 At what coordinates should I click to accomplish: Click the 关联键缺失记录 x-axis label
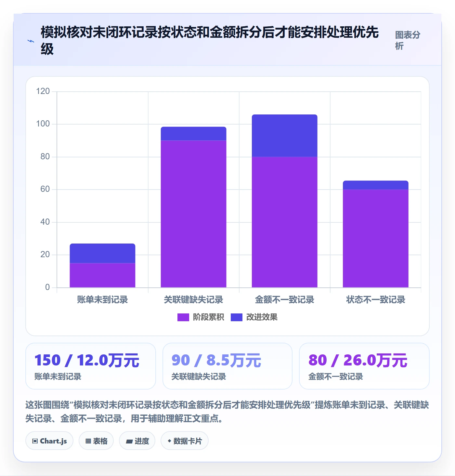point(193,300)
